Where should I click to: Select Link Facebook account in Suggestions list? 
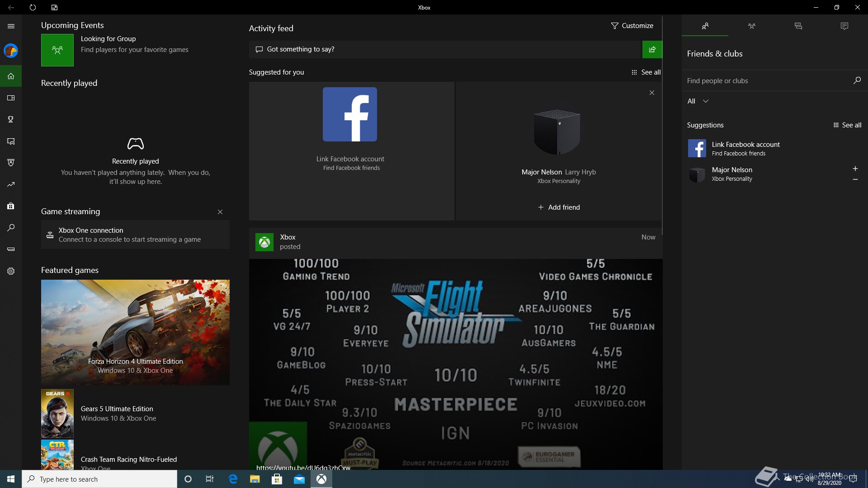(775, 148)
